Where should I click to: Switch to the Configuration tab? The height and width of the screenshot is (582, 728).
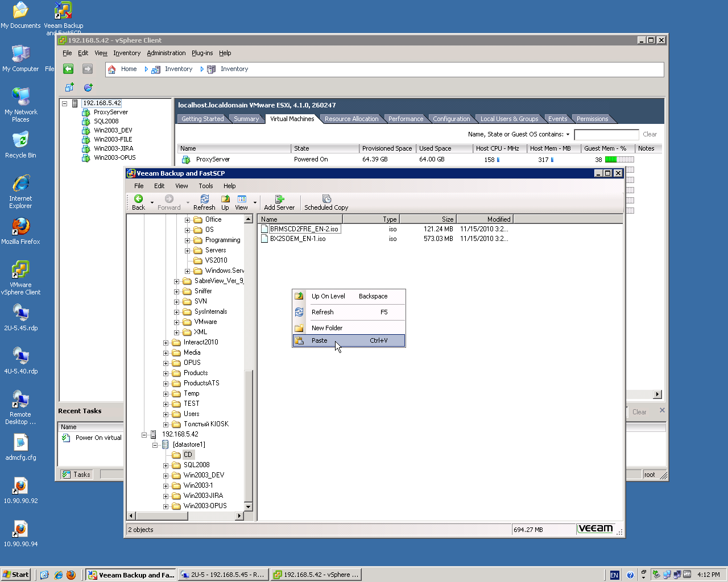pyautogui.click(x=452, y=119)
